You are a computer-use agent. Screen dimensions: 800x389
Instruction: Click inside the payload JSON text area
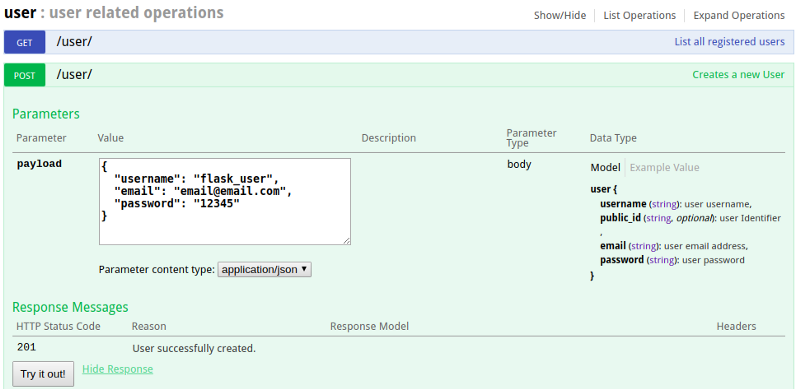pyautogui.click(x=224, y=201)
